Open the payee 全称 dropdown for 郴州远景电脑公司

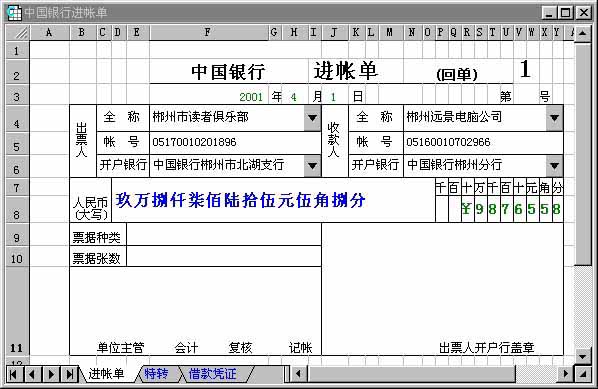(554, 118)
